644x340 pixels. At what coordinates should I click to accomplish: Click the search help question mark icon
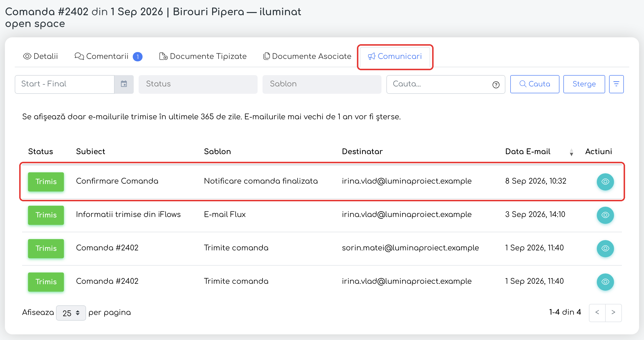(496, 85)
